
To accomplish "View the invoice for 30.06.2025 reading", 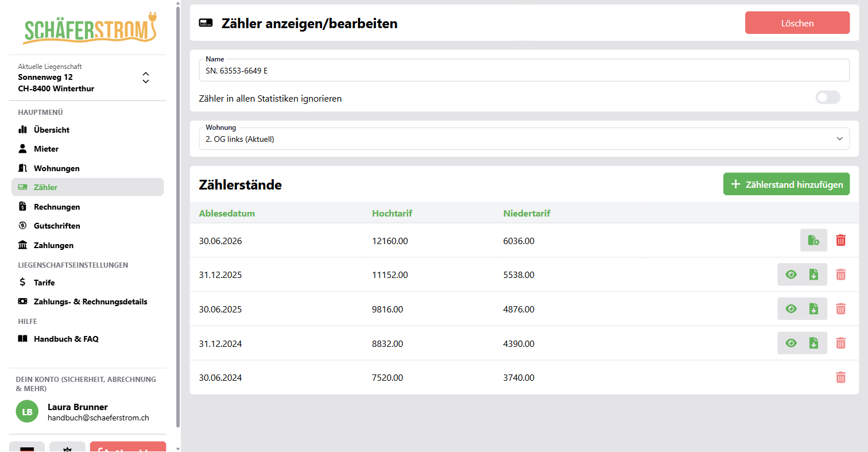I will coord(791,309).
